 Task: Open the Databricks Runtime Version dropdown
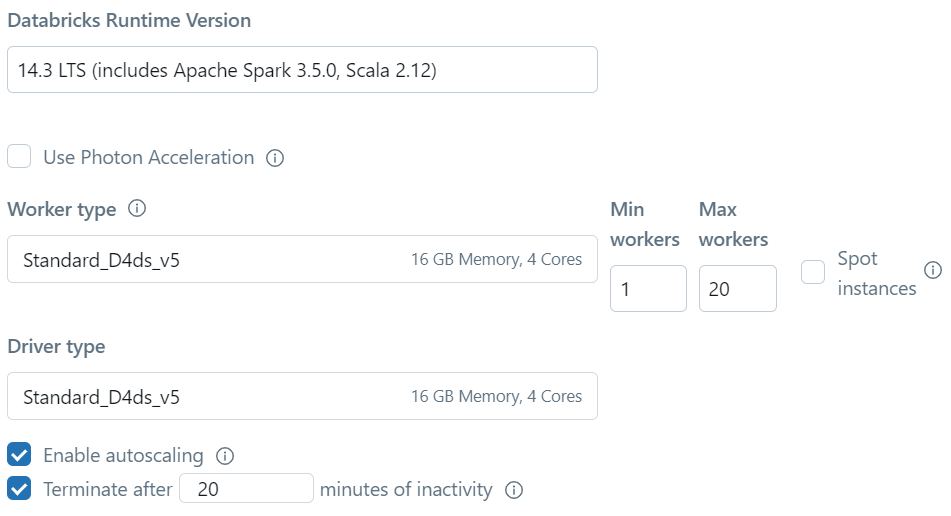[x=302, y=70]
